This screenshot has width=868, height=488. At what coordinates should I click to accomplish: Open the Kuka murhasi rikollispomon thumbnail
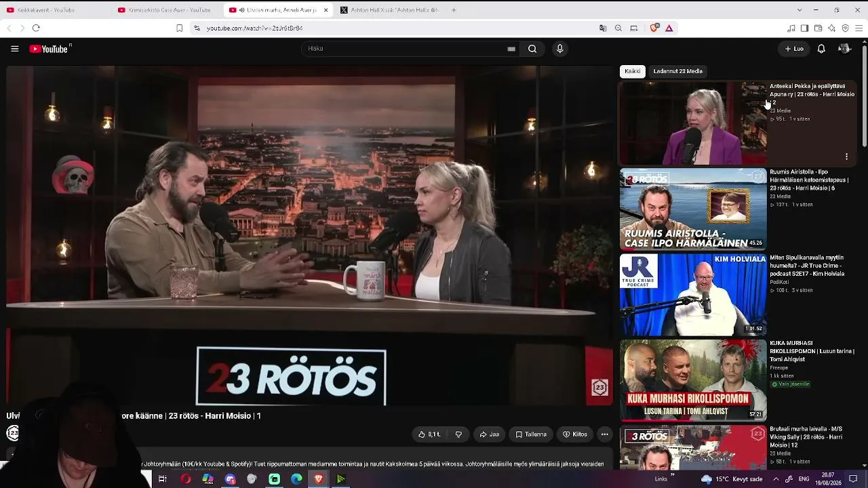[693, 380]
